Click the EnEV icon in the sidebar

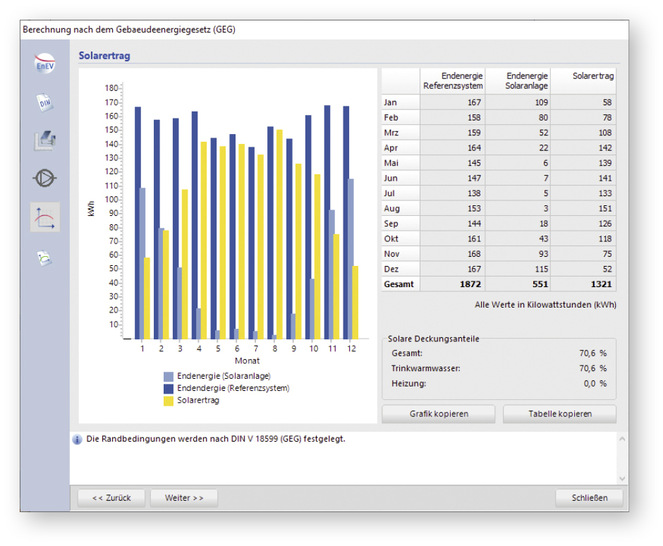click(x=45, y=65)
